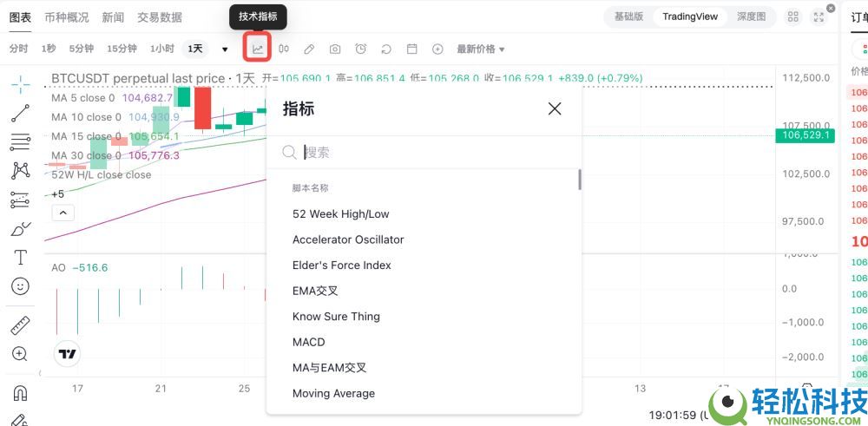Switch to the 图表 tab
This screenshot has height=426, width=868.
coord(21,17)
